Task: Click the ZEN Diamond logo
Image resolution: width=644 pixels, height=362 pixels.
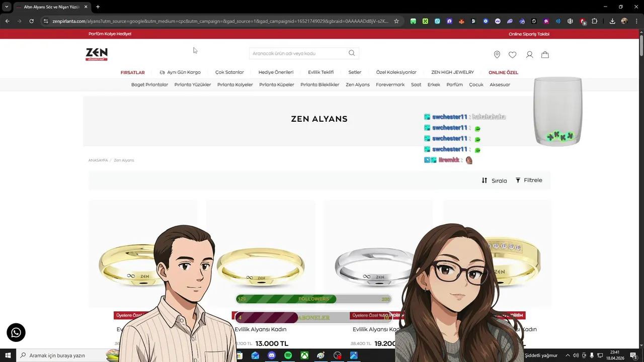Action: [x=96, y=54]
